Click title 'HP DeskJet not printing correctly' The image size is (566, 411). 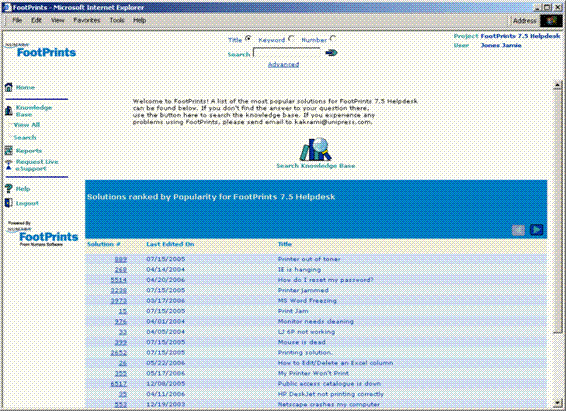pos(331,394)
